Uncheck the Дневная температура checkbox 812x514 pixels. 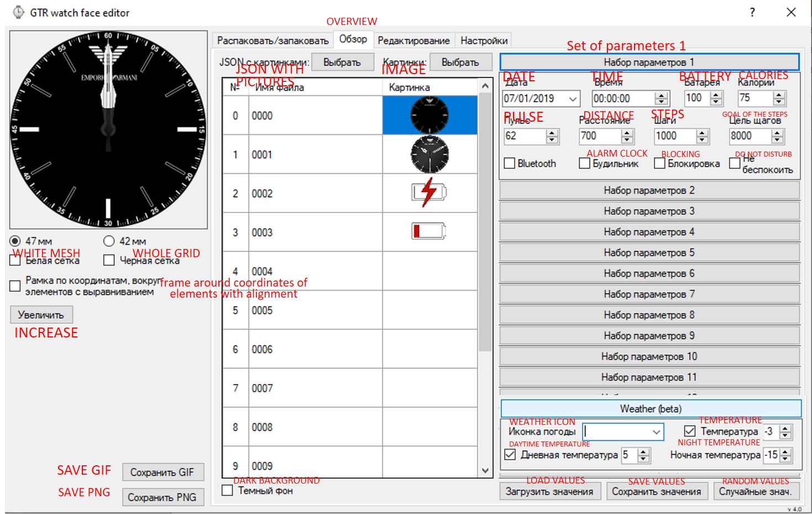tap(510, 455)
